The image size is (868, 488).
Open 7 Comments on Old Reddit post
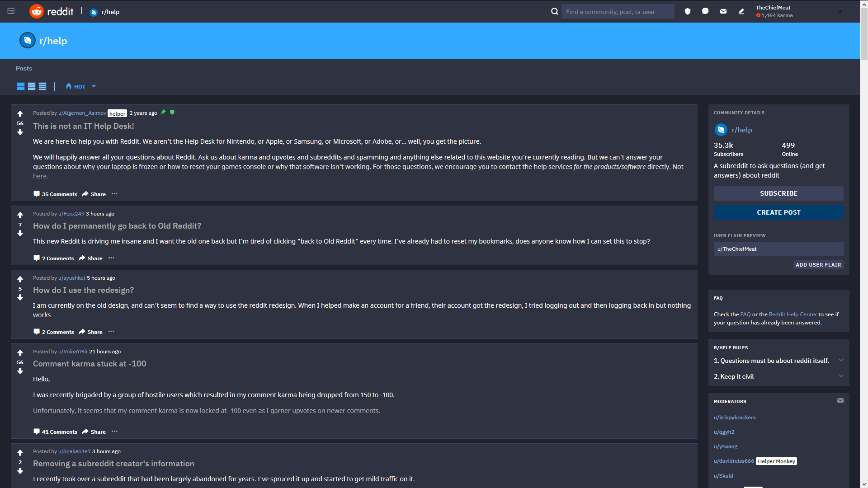pos(53,258)
